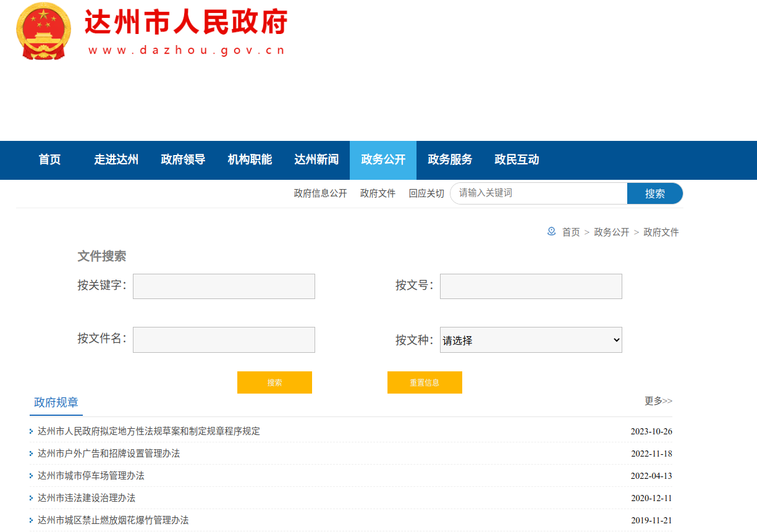
Task: Open the 政务公开 navigation tab
Action: [383, 160]
